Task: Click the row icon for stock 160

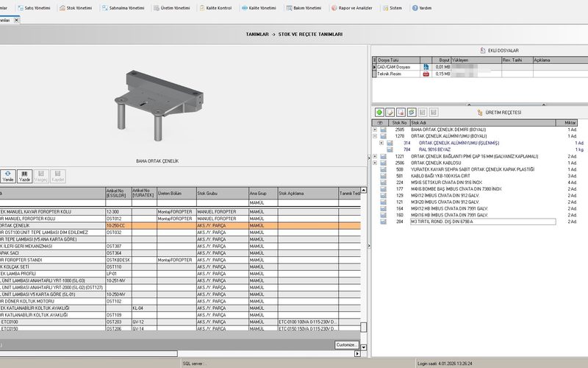Action: click(383, 215)
